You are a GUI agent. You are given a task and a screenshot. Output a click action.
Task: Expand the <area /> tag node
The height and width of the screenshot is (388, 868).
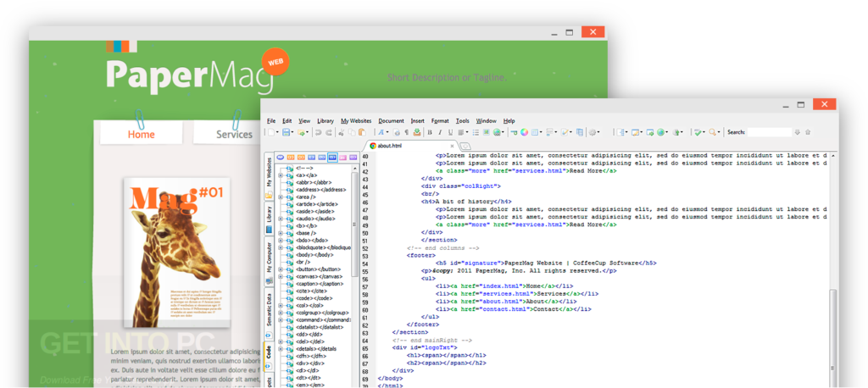click(x=281, y=197)
